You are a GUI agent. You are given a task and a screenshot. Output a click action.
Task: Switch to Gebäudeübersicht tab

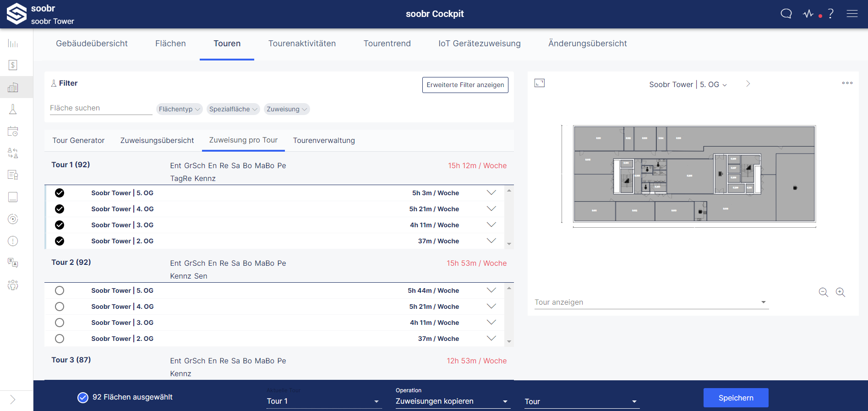tap(92, 44)
